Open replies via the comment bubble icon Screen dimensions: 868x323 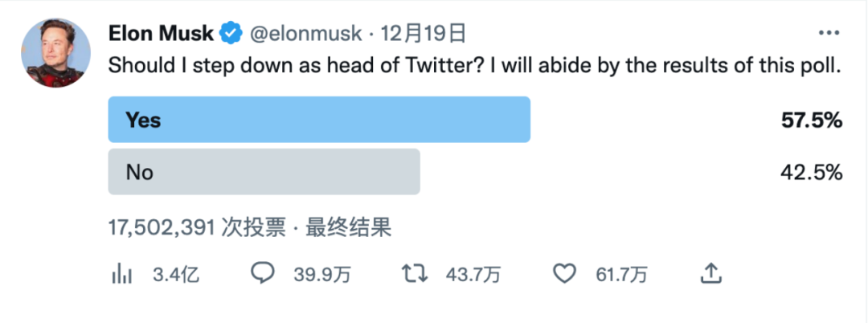click(x=264, y=274)
